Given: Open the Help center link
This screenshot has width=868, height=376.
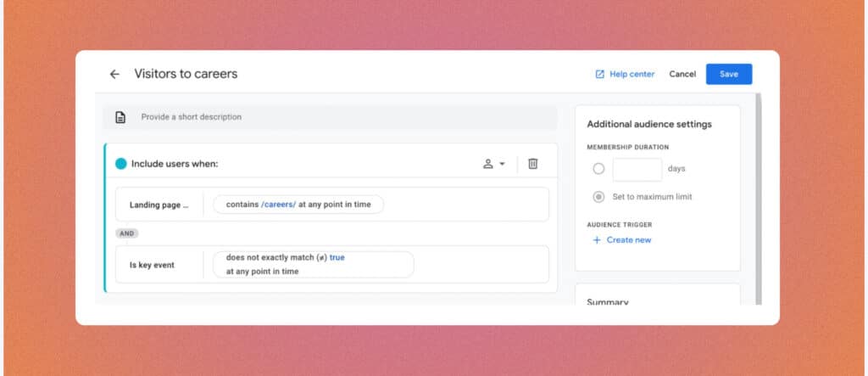Looking at the screenshot, I should pos(625,75).
